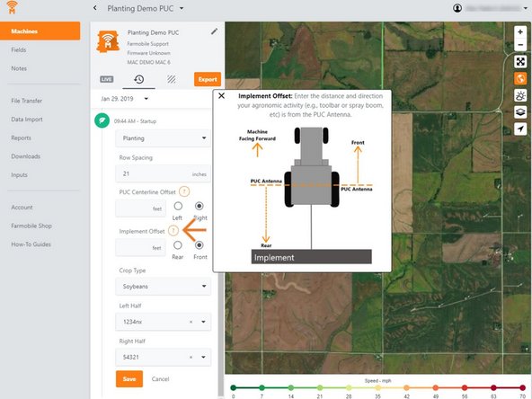This screenshot has width=532, height=399.
Task: Click the green planting activity icon
Action: (102, 120)
